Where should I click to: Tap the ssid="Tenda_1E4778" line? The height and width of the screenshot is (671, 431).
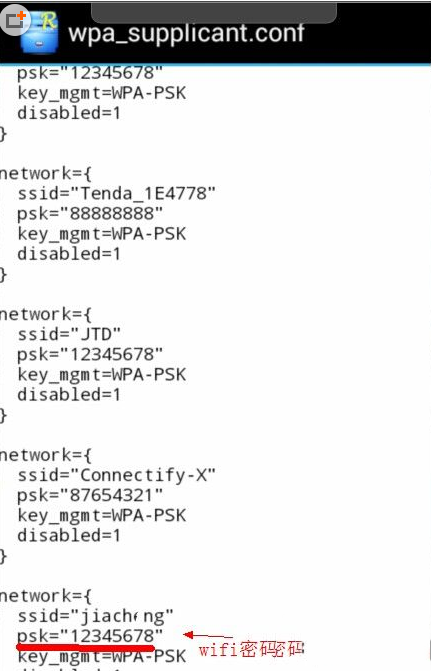click(x=116, y=193)
